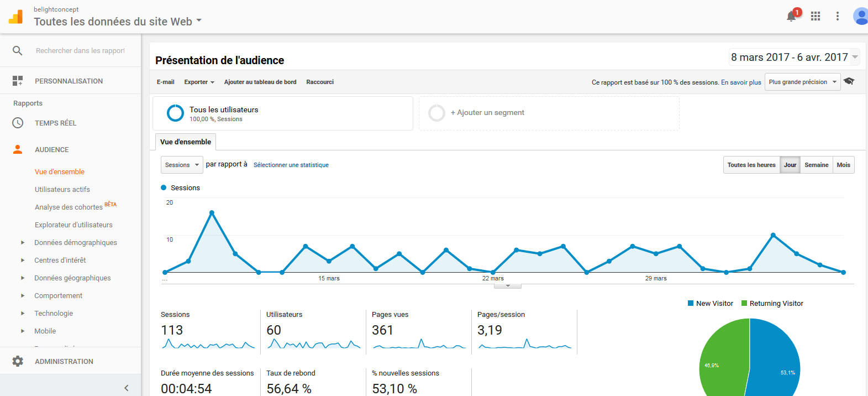This screenshot has width=868, height=396.
Task: Click the search magnifier icon
Action: [18, 50]
